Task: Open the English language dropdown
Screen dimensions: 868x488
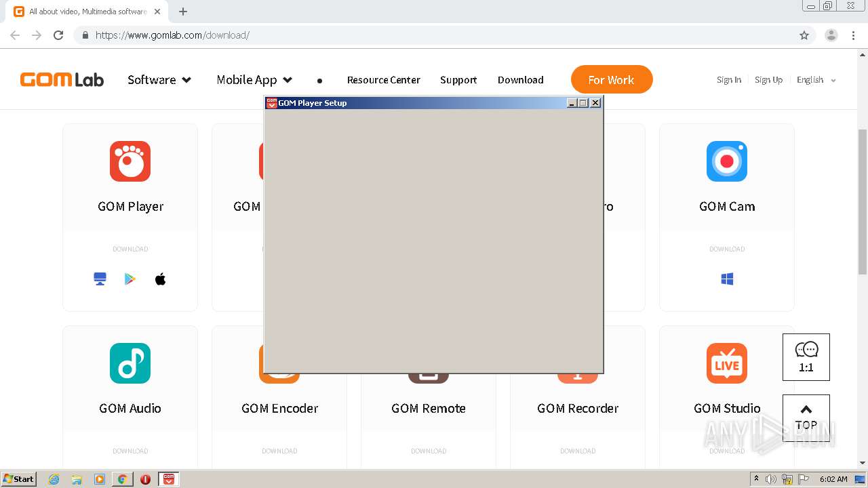Action: (816, 80)
